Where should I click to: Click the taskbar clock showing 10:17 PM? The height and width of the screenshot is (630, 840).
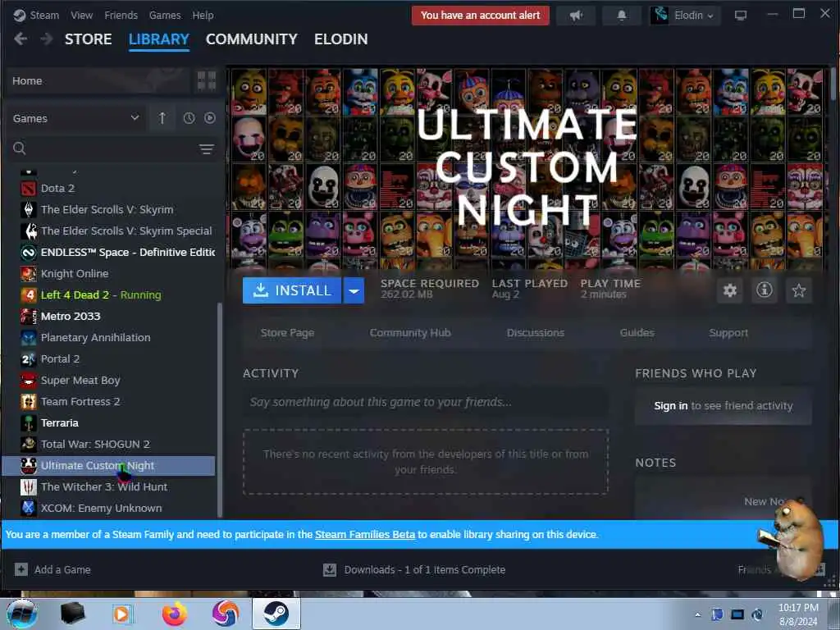(x=797, y=614)
